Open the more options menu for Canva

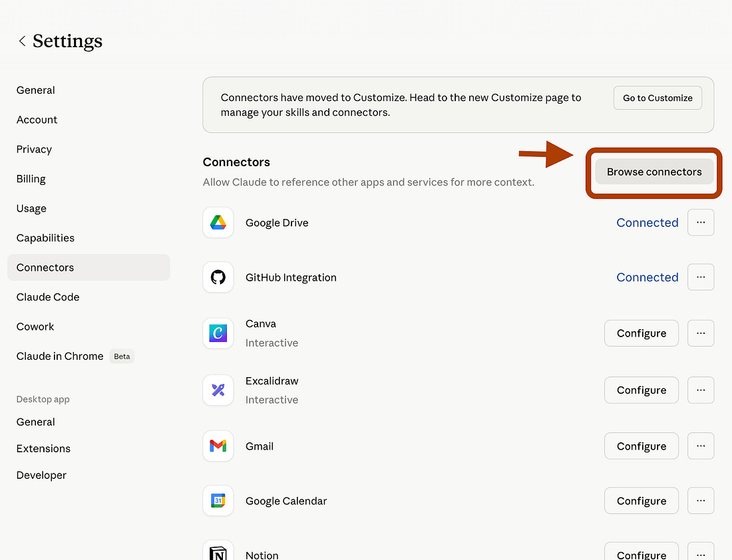tap(701, 333)
